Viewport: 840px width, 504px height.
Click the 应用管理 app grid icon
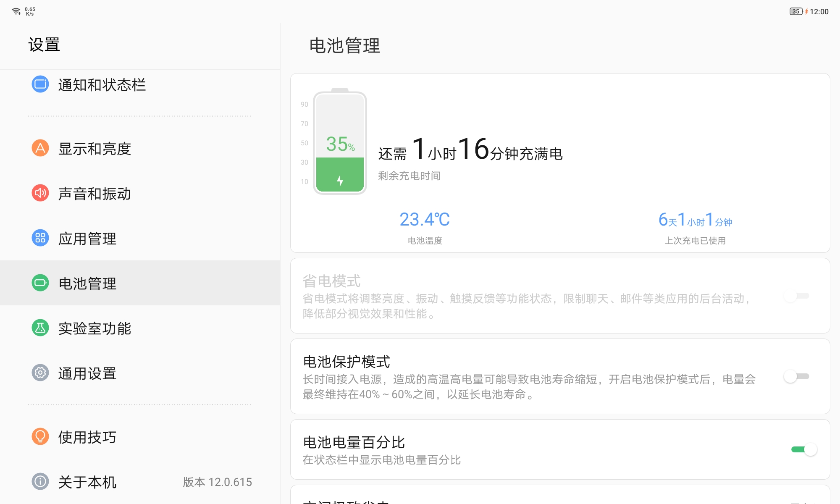40,239
